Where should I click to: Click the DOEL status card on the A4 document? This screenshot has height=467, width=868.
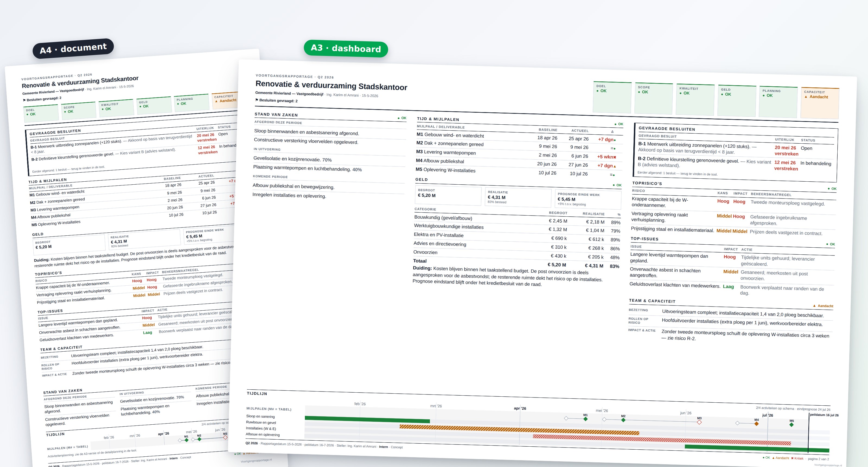(42, 113)
